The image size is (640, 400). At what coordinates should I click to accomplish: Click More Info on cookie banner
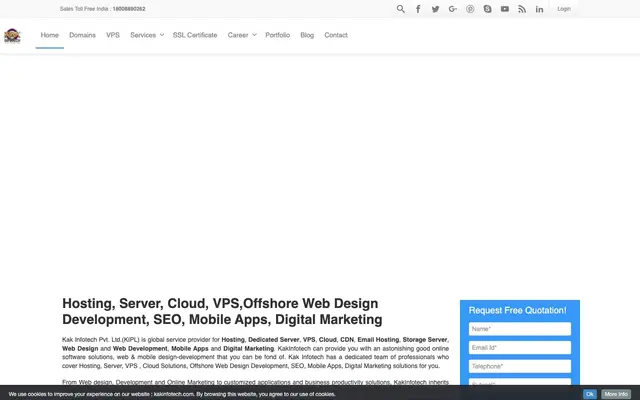[x=616, y=394]
